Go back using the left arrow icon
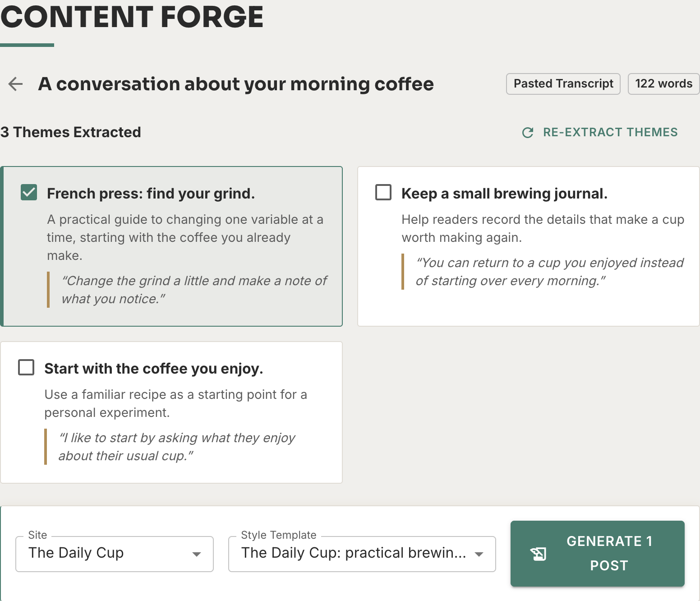 (x=16, y=84)
